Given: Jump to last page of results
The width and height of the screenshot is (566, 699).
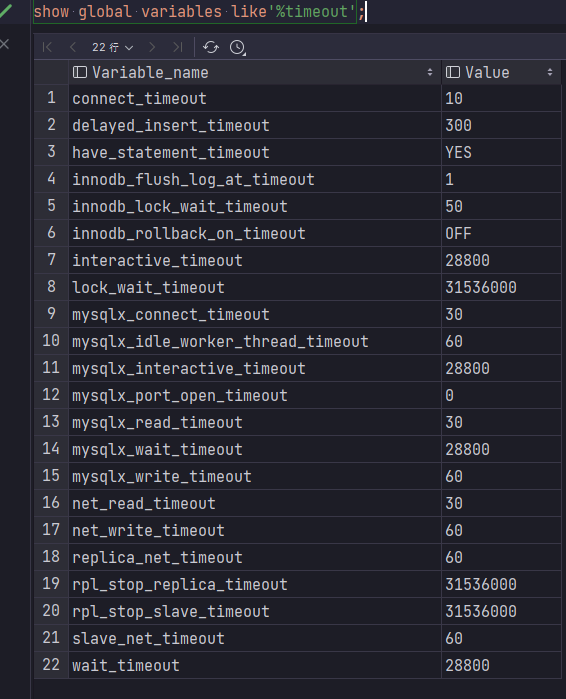Looking at the screenshot, I should tap(178, 47).
